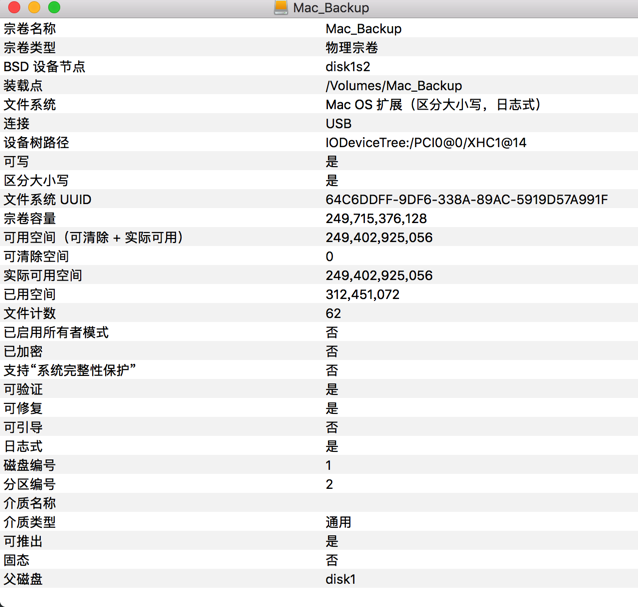Screen dimensions: 638x607
Task: Select the 可清除空间 label
Action: 36,257
